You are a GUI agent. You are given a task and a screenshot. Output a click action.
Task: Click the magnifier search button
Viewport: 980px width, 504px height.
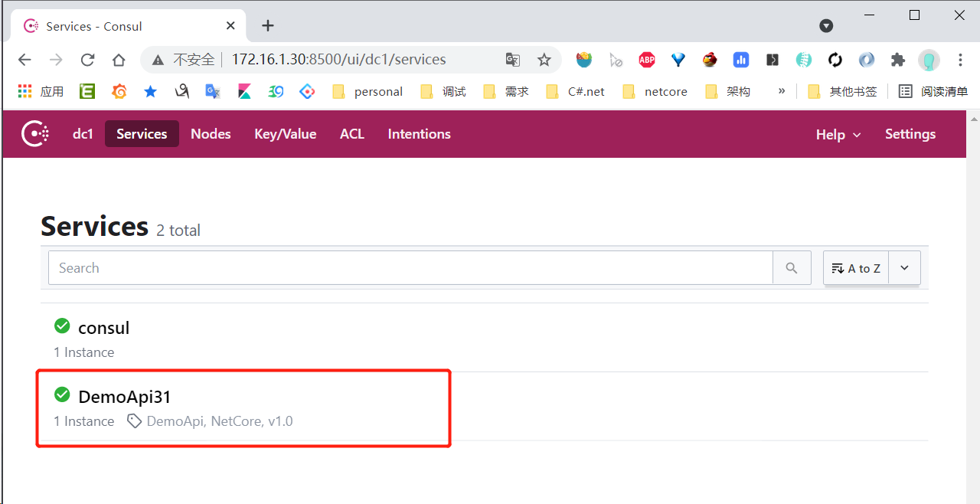coord(792,268)
